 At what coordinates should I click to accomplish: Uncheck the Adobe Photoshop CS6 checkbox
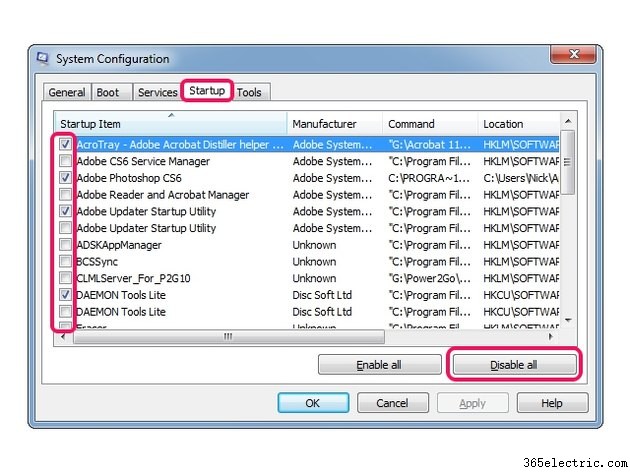65,177
